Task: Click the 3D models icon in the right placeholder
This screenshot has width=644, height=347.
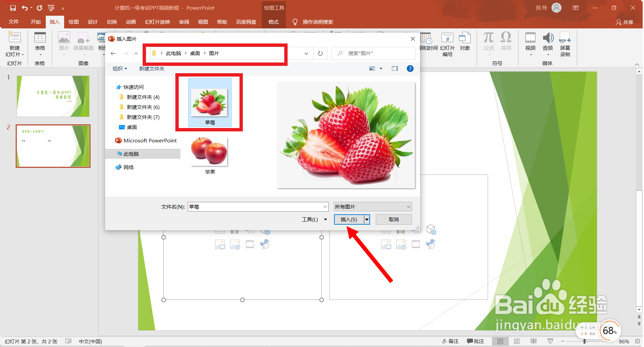Action: pos(431,230)
